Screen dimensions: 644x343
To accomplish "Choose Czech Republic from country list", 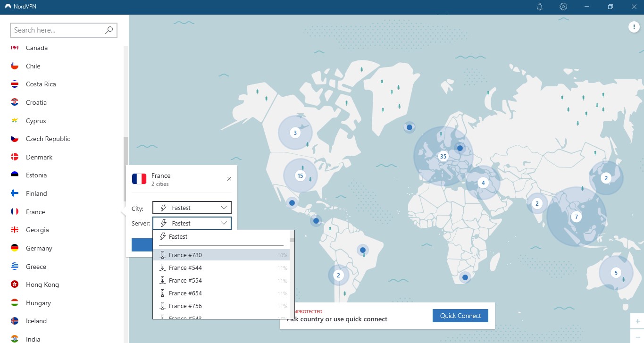I will pyautogui.click(x=48, y=139).
